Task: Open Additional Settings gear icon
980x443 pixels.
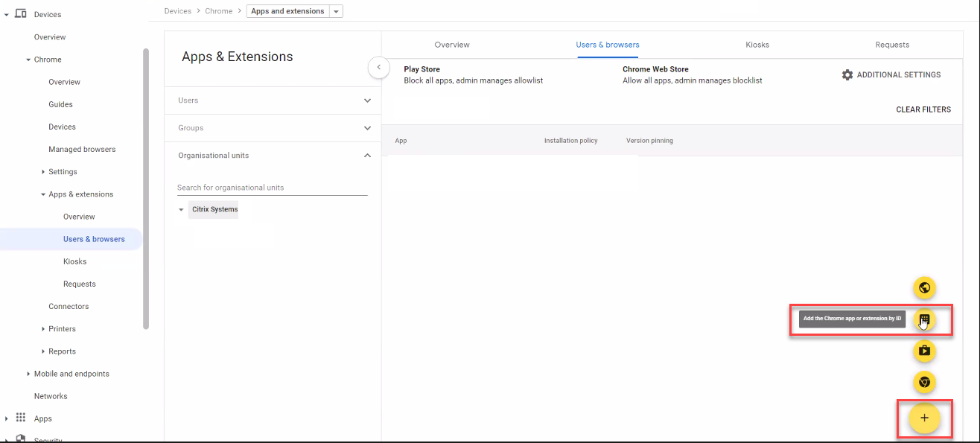Action: pos(847,75)
